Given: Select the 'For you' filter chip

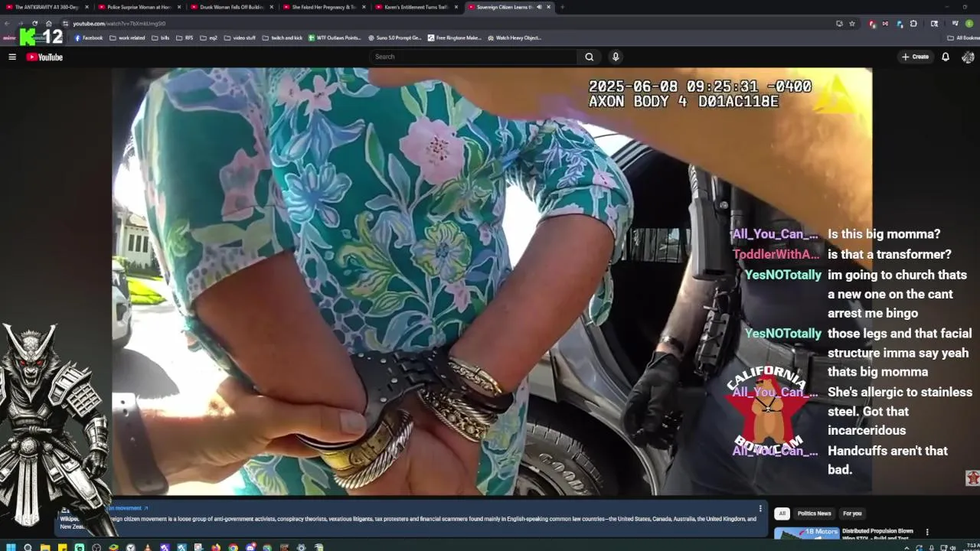Looking at the screenshot, I should click(852, 514).
